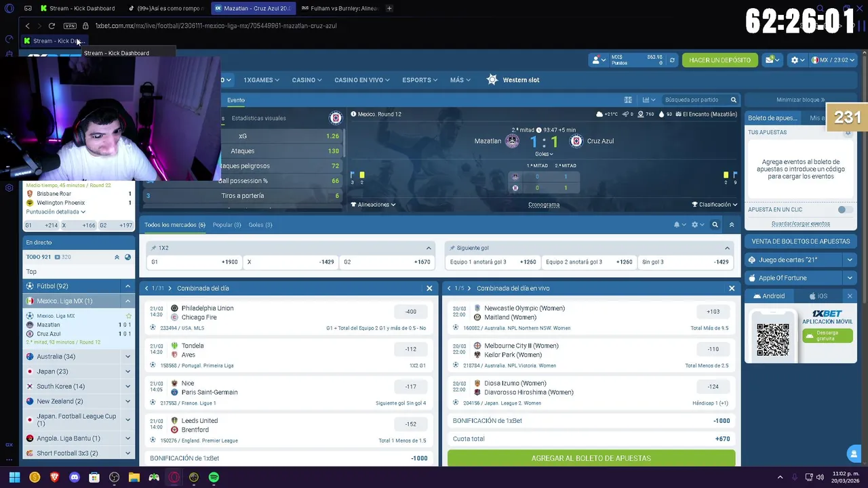Pin the Siguiente gol market
Screen dimensions: 868x488
click(x=452, y=248)
